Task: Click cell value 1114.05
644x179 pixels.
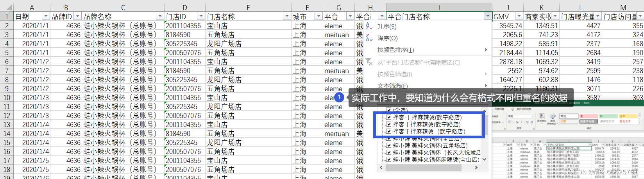Action: tap(541, 53)
